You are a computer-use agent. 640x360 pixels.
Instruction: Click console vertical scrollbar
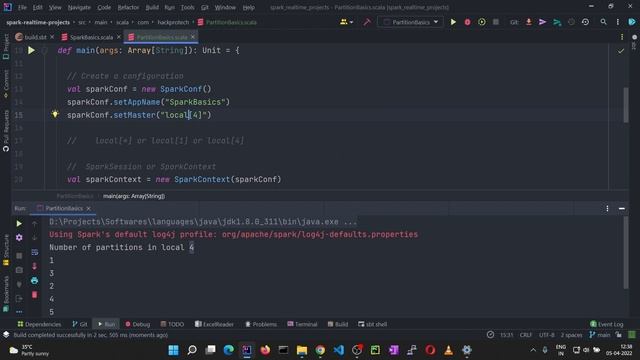(626, 253)
